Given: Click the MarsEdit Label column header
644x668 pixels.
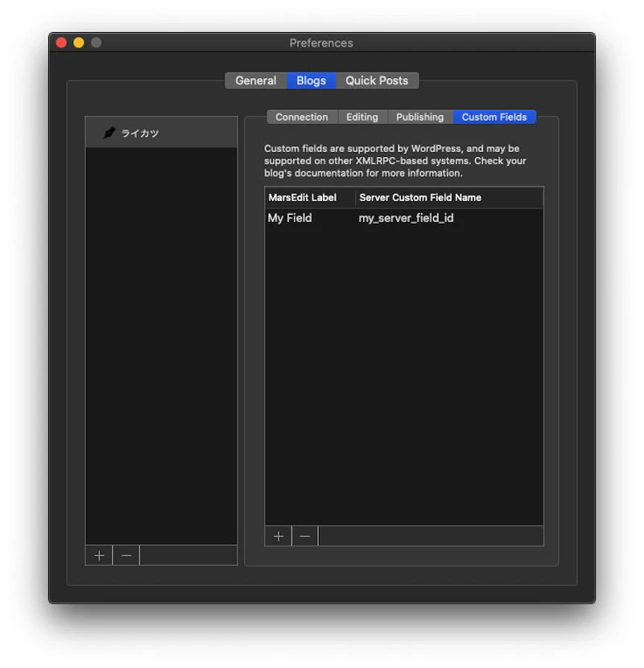Looking at the screenshot, I should [x=310, y=198].
